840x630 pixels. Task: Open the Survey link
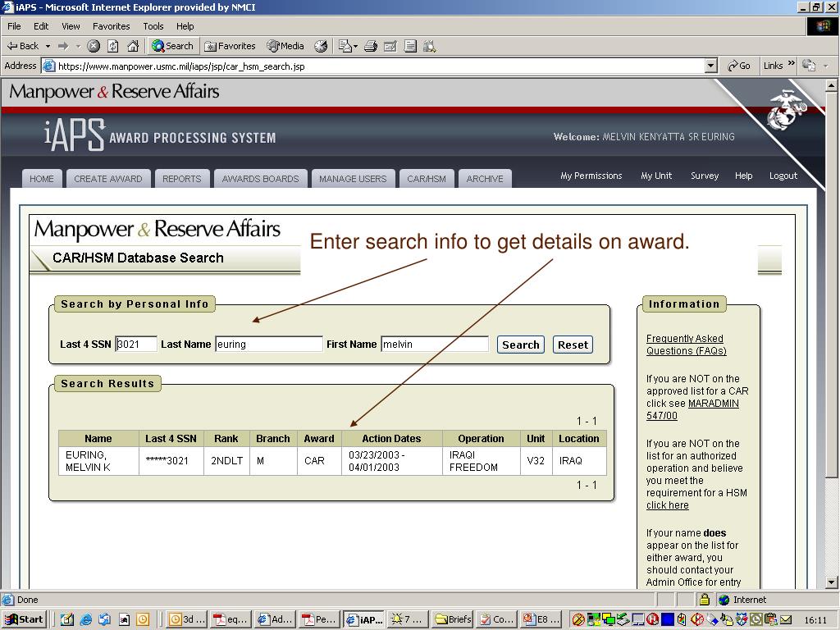[x=705, y=176]
